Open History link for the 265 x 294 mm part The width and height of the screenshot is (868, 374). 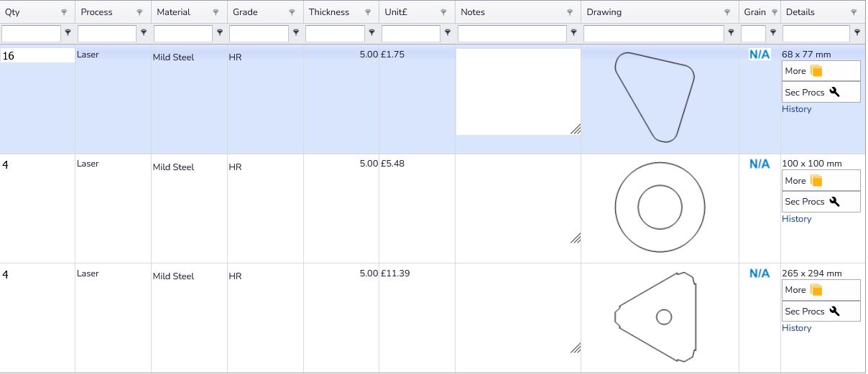pos(796,328)
